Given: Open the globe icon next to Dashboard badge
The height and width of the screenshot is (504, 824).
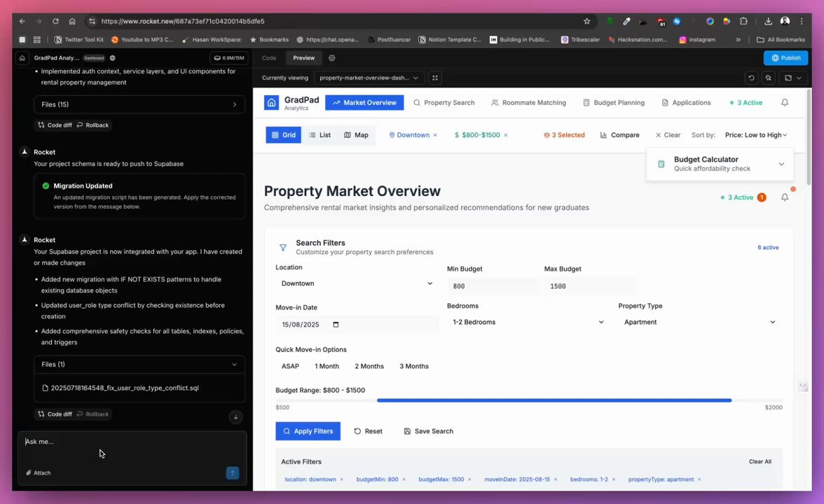Looking at the screenshot, I should tap(112, 57).
